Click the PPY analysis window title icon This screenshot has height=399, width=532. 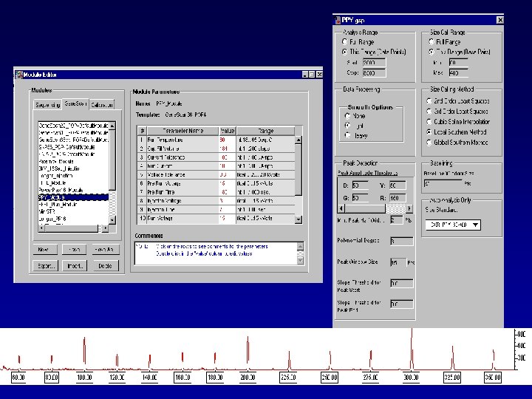[338, 21]
